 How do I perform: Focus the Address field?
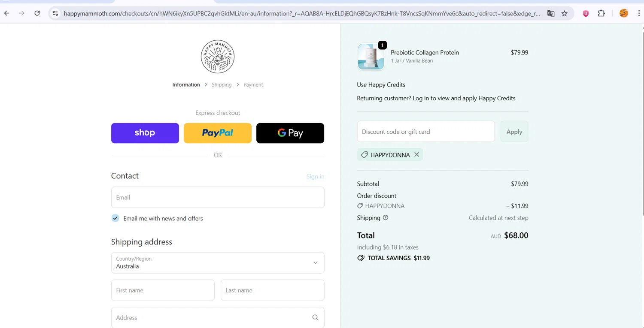[218, 317]
